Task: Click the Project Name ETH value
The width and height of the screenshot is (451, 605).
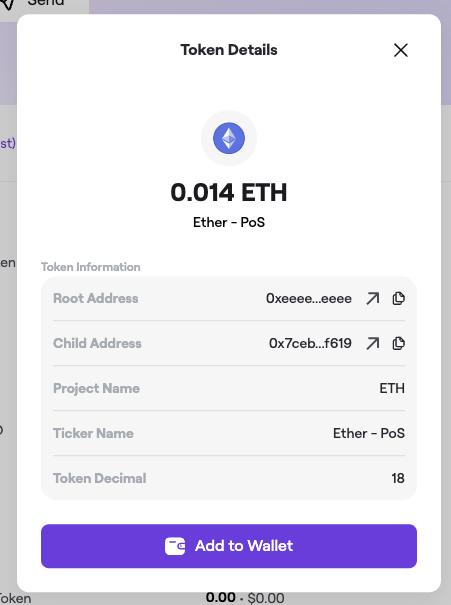Action: coord(392,388)
